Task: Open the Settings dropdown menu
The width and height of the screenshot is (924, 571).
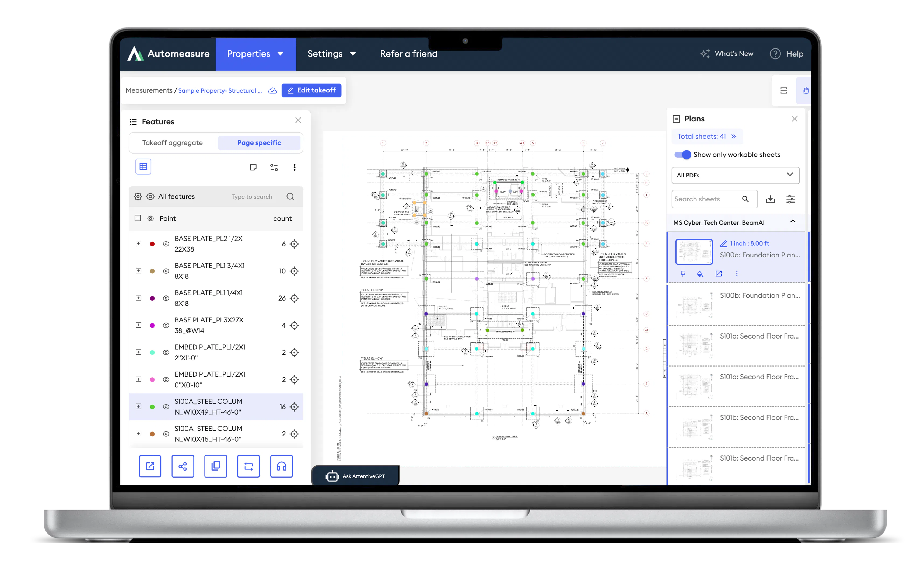Action: pos(331,54)
